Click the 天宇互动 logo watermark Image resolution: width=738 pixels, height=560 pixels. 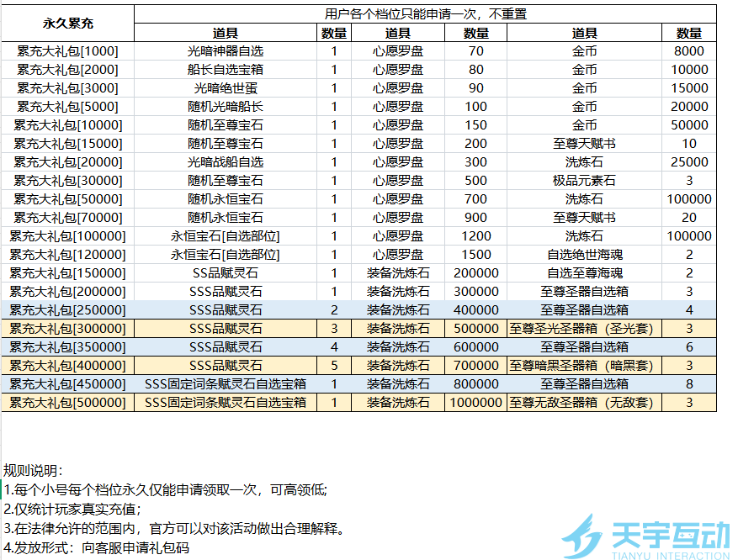[x=645, y=537]
